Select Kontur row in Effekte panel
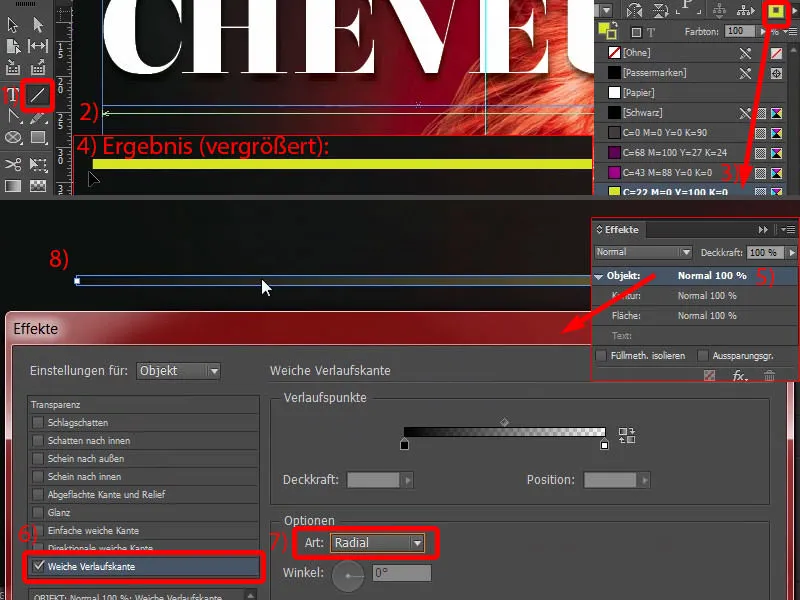Screen dimensions: 800x600 (694, 296)
